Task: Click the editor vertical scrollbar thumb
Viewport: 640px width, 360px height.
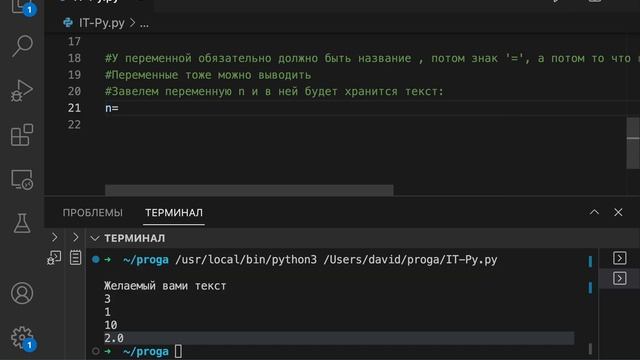Action: pos(633,142)
